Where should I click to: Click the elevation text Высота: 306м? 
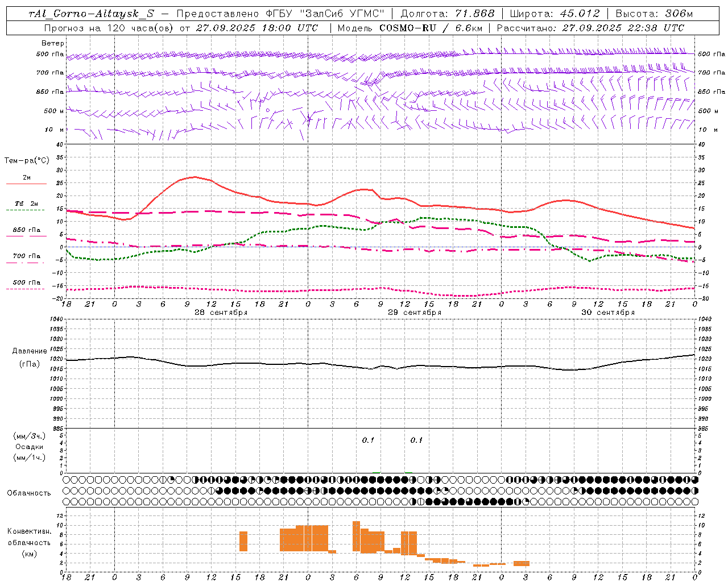click(x=654, y=14)
